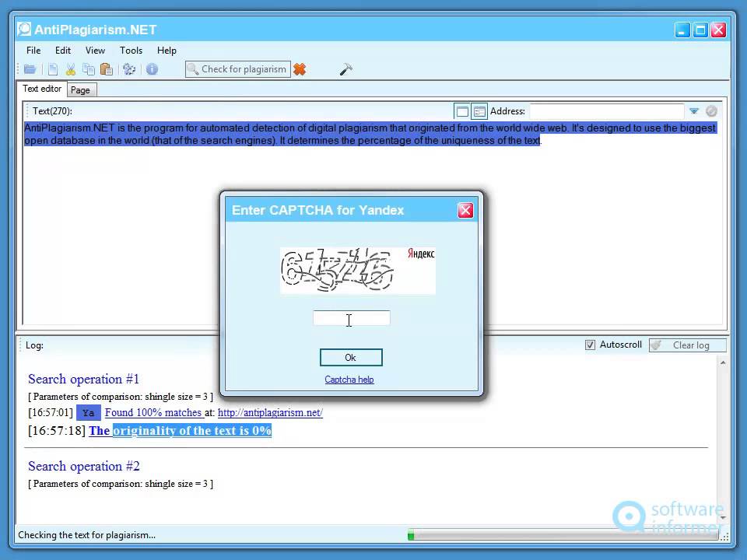Click the blue info icon
The image size is (747, 560).
coord(152,69)
